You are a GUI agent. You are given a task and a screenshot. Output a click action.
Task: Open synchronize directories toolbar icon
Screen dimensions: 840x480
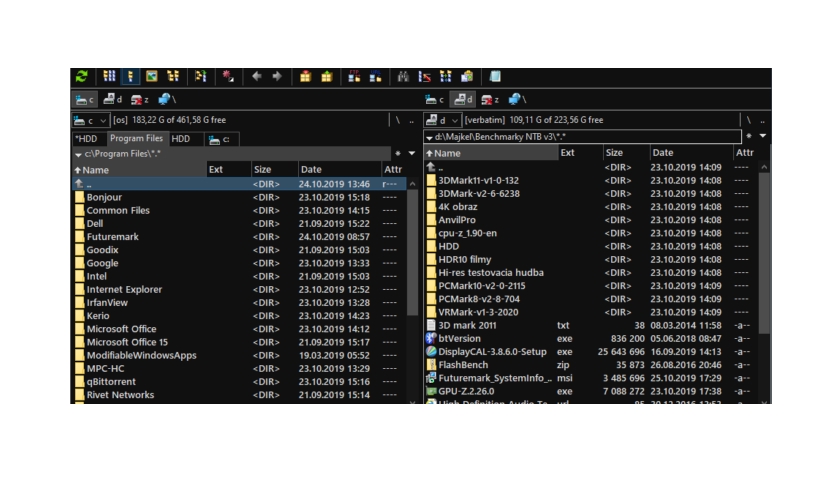pos(446,77)
